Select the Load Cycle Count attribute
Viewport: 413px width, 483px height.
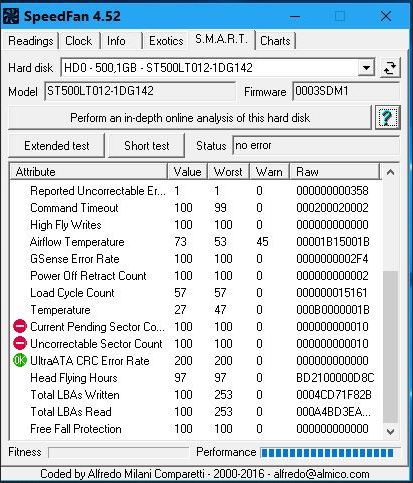pos(72,293)
